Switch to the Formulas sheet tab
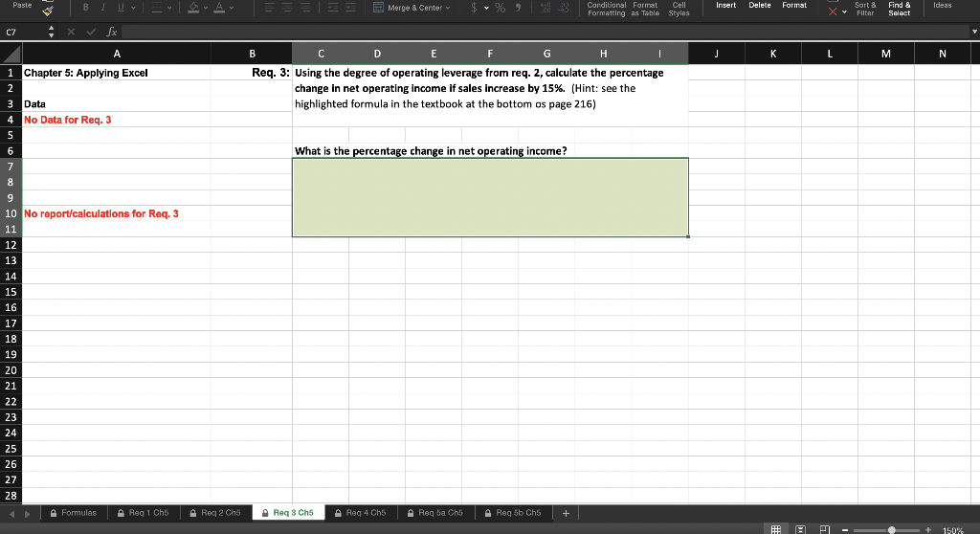980x534 pixels. (x=73, y=513)
